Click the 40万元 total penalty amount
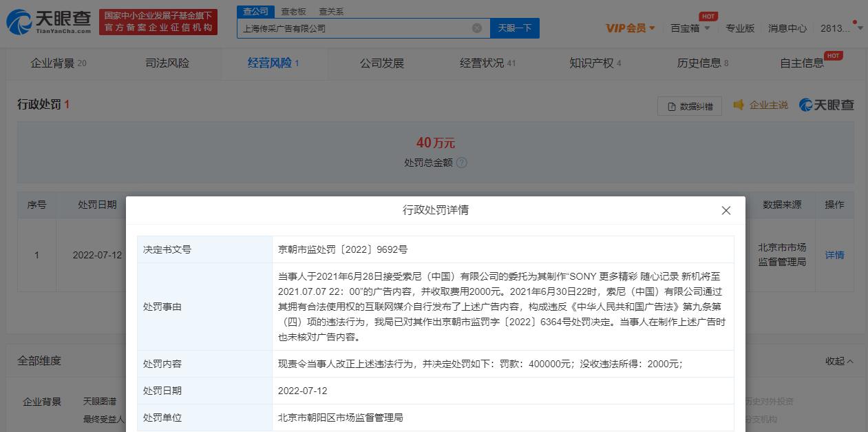 (x=436, y=143)
